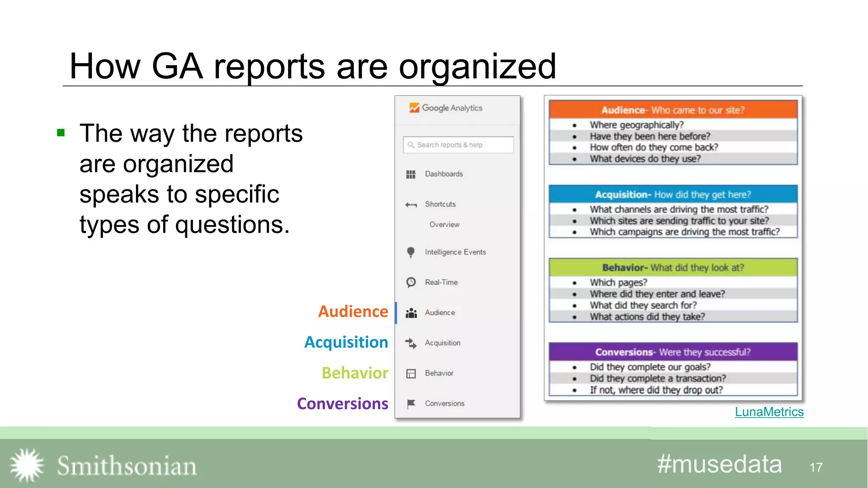Click the Audience people icon

(411, 313)
